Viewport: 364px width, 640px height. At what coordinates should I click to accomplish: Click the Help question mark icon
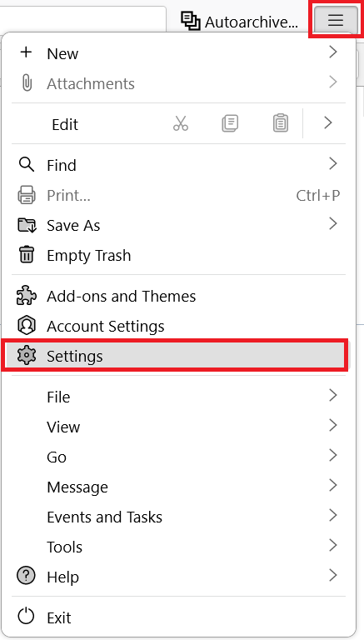click(x=27, y=577)
